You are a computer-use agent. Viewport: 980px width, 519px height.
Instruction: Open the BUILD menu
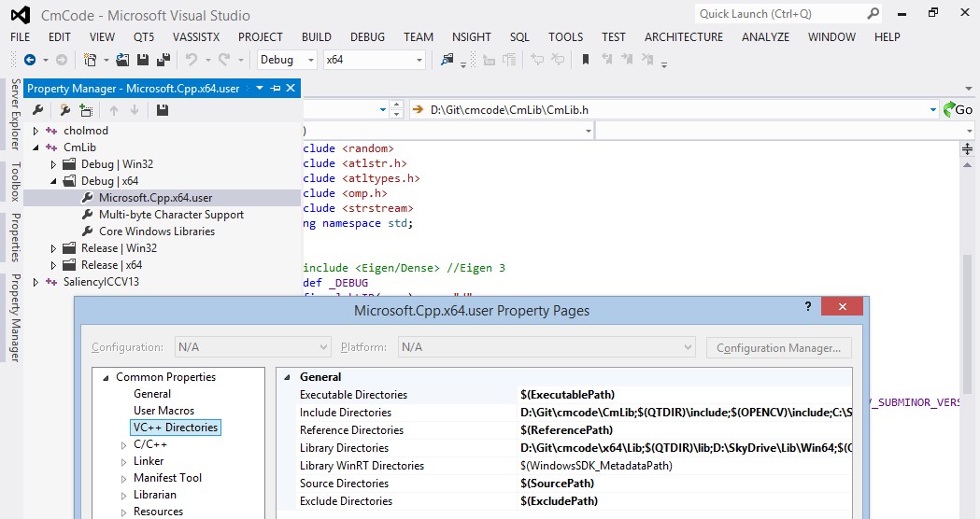(316, 37)
